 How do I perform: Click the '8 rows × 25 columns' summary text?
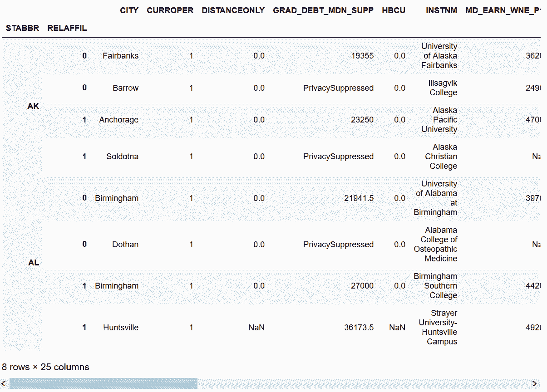(x=45, y=367)
